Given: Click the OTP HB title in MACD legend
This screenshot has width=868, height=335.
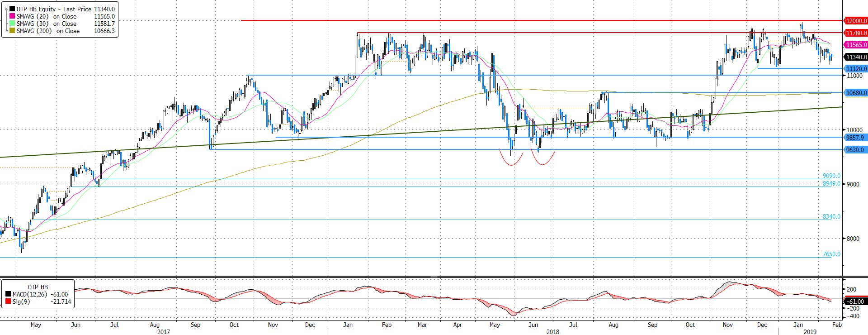Looking at the screenshot, I should pyautogui.click(x=38, y=287).
